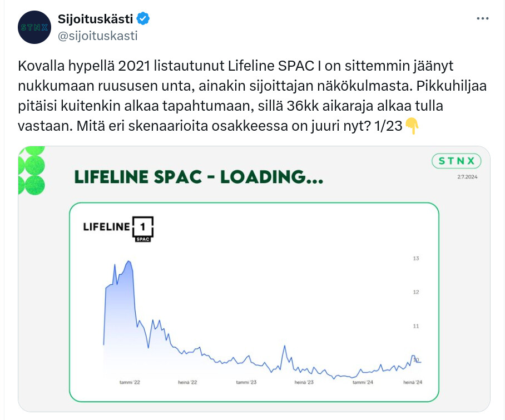
Task: Click the green dots decoration in the image corner
Action: click(31, 170)
